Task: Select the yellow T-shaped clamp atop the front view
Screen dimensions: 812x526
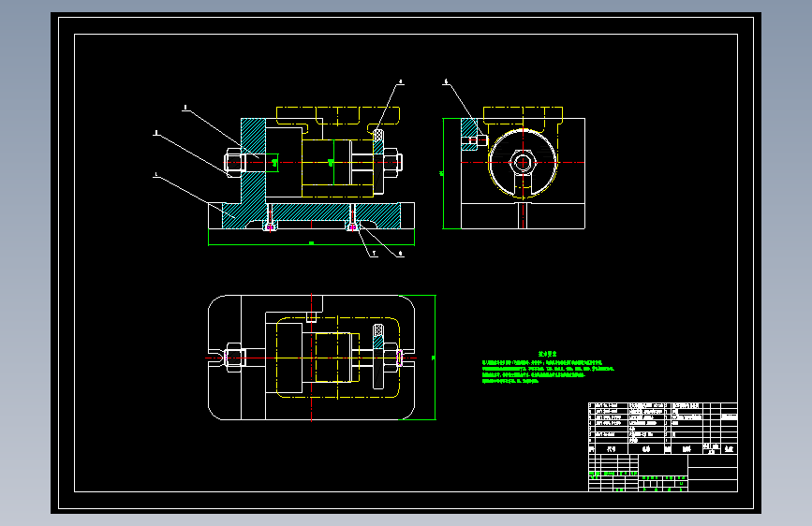Action: [338, 116]
